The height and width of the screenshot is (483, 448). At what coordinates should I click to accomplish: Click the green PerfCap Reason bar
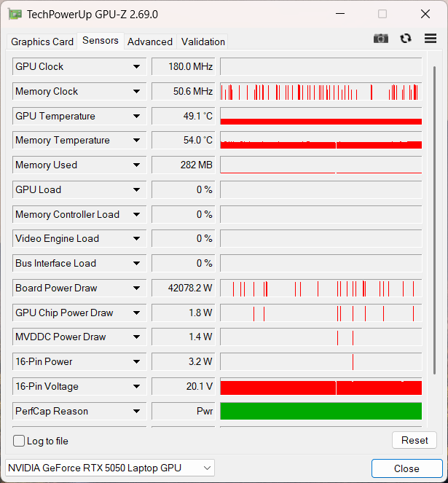[321, 412]
